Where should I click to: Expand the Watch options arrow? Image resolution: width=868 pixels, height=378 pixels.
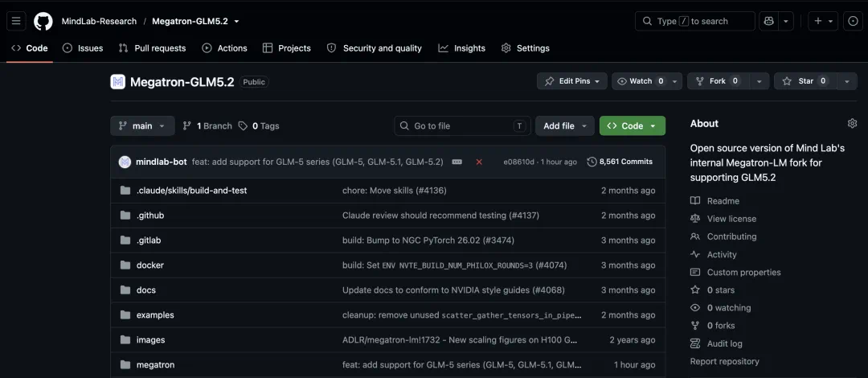coord(675,81)
